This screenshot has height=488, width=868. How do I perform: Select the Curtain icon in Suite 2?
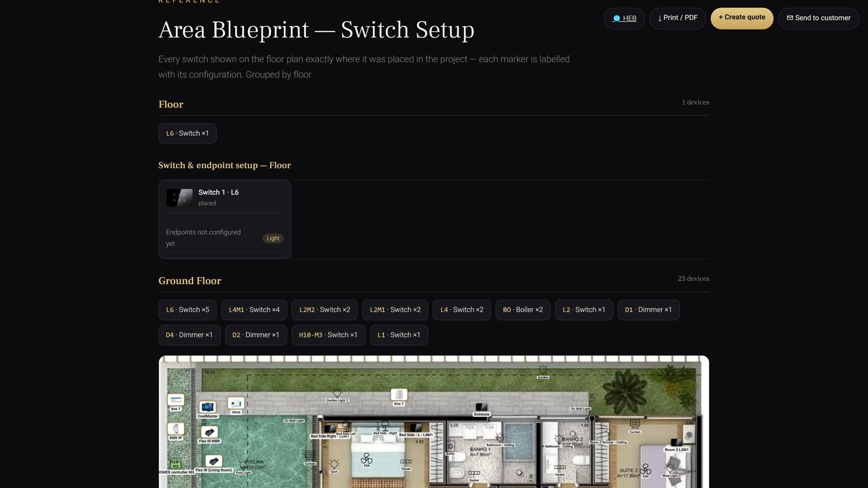pos(635,424)
